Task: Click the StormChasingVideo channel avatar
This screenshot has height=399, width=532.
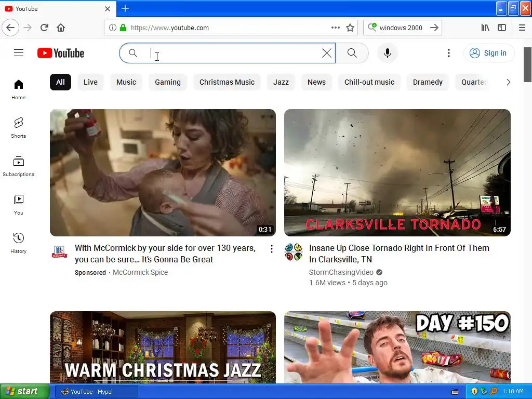Action: pyautogui.click(x=294, y=252)
